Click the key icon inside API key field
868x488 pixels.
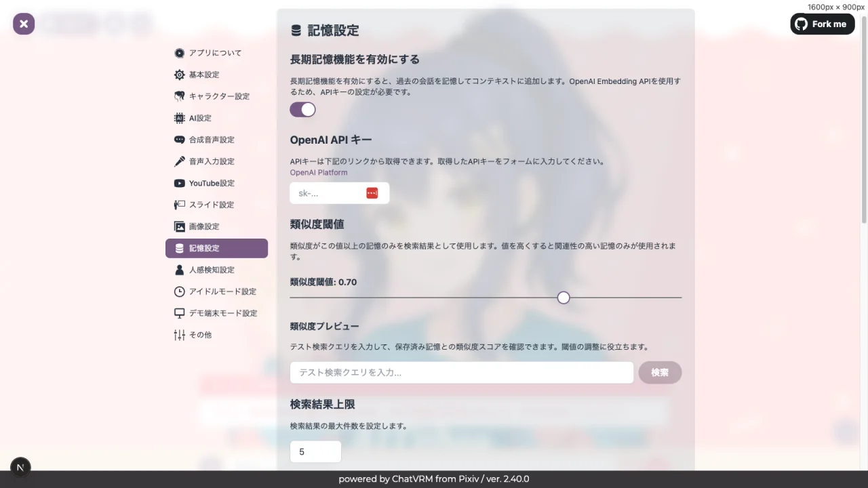[x=372, y=192]
